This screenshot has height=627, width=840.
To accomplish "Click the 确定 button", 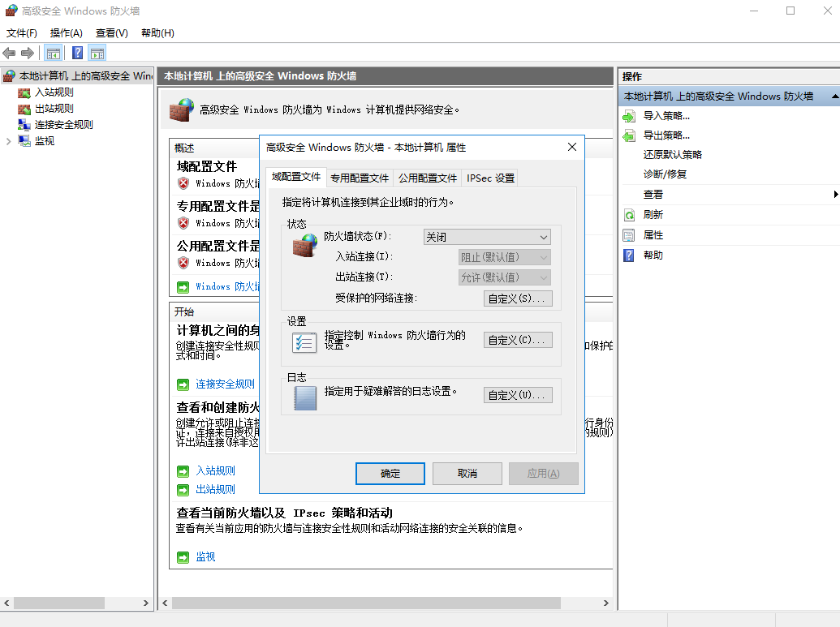I will point(390,474).
